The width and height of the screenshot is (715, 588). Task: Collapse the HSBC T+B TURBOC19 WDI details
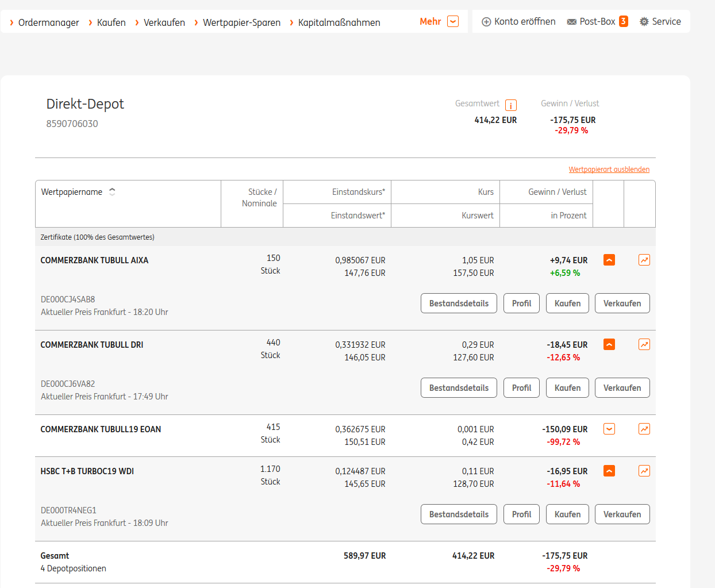[609, 471]
